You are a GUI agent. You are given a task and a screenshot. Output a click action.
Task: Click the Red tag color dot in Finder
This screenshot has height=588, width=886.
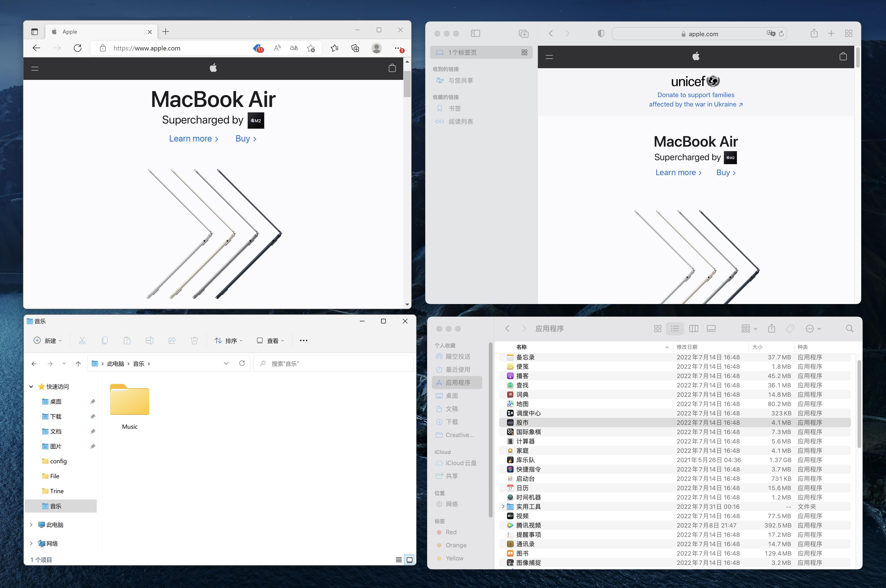tap(440, 532)
